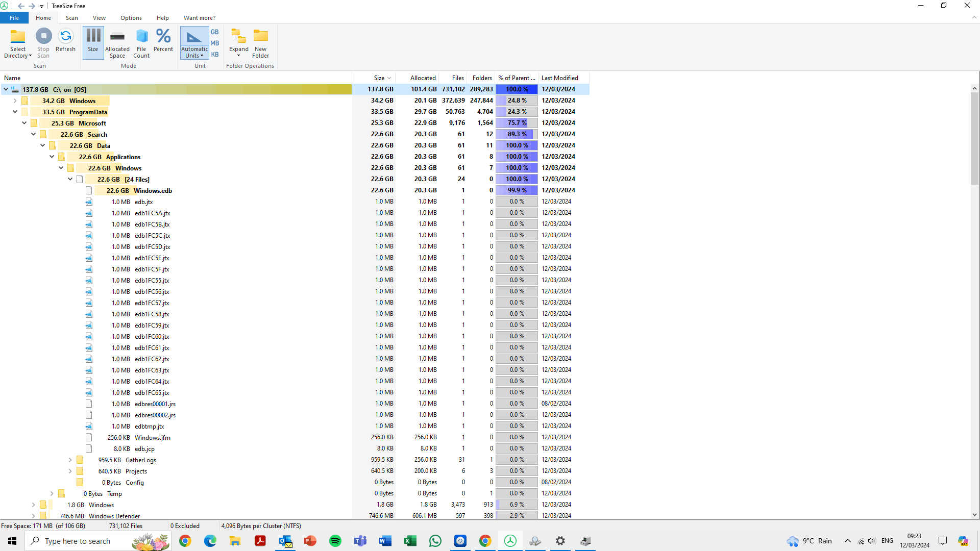Expand the 34.2 GB Windows folder
Viewport: 980px width, 551px height.
click(15, 101)
